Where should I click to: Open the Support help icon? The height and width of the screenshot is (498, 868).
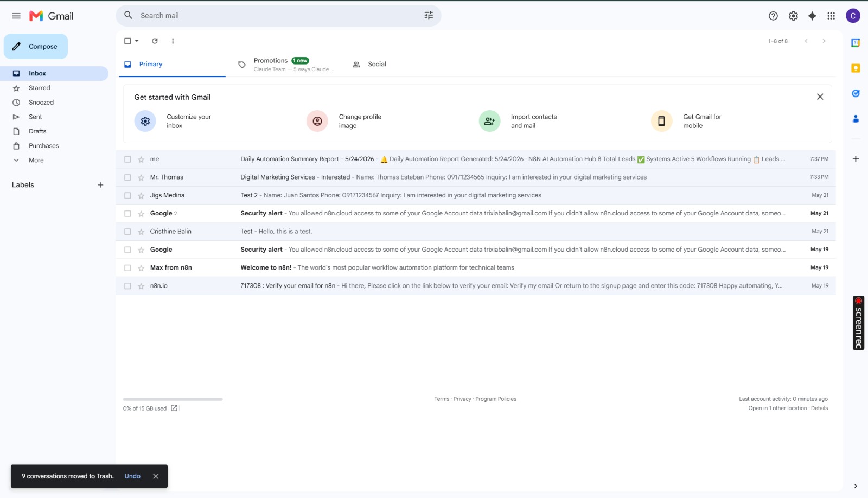pyautogui.click(x=773, y=16)
